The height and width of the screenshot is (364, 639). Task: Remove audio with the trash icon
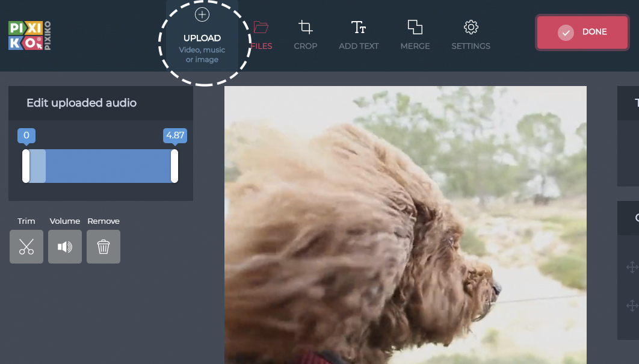click(x=103, y=247)
